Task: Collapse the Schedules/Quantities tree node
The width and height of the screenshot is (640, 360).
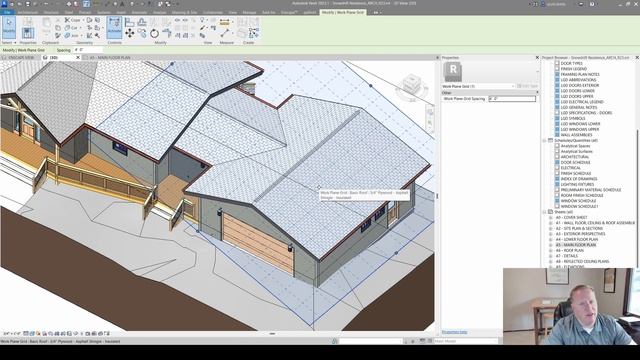Action: pos(544,140)
